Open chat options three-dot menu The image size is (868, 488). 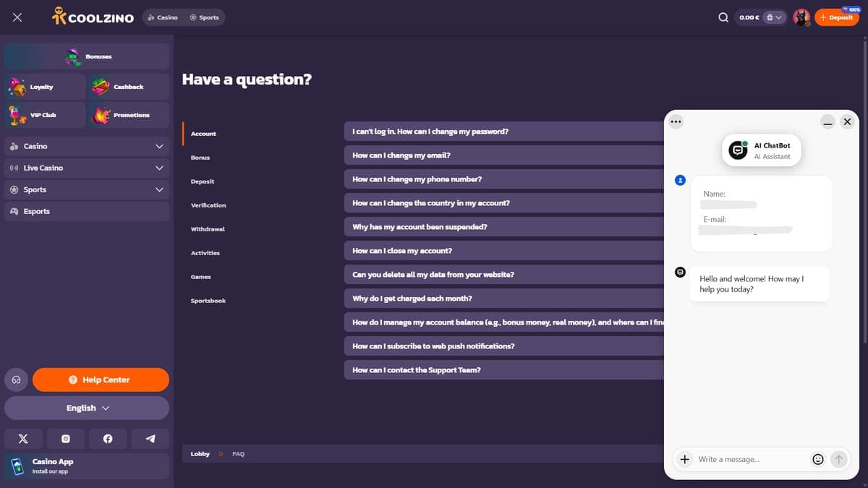pos(676,121)
